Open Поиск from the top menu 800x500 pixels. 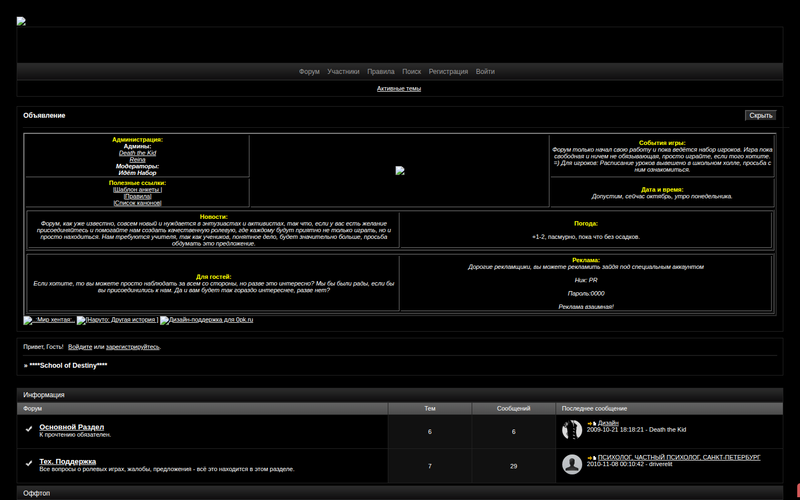411,72
